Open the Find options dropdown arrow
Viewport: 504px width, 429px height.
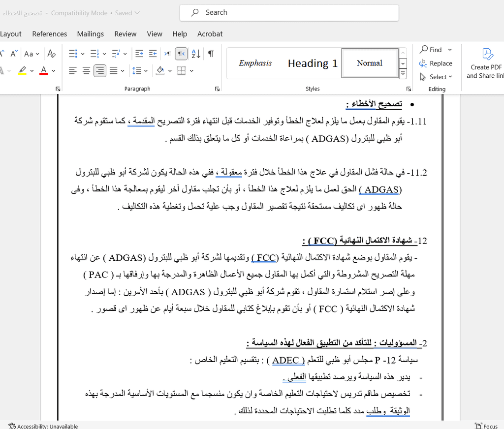click(x=450, y=50)
